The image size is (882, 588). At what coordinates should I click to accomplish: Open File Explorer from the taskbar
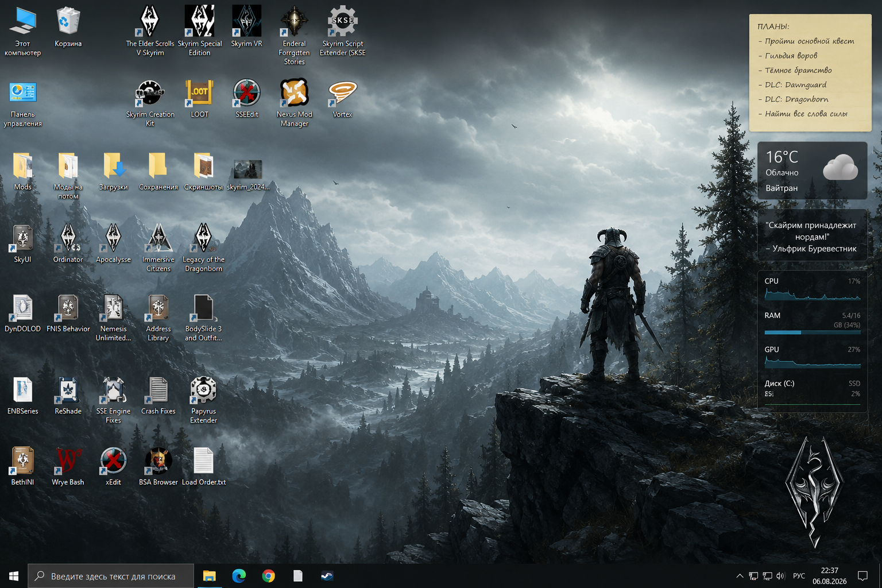(209, 576)
